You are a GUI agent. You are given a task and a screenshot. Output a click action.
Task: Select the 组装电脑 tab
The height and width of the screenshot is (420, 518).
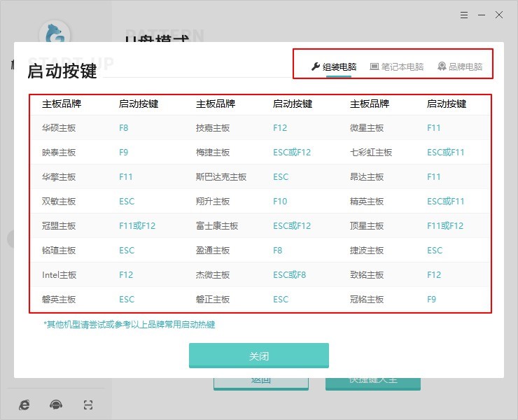pos(334,67)
